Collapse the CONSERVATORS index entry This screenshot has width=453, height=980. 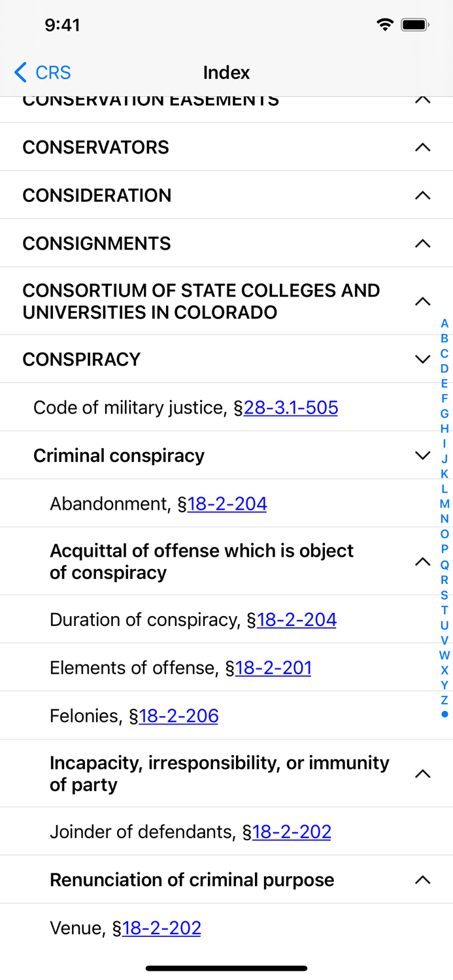(422, 146)
